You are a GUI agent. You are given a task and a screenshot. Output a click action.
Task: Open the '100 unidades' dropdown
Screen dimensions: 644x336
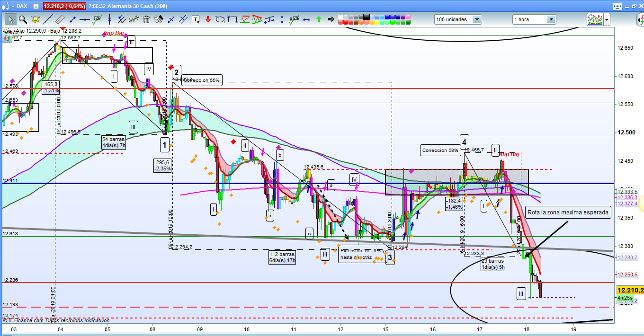(476, 19)
